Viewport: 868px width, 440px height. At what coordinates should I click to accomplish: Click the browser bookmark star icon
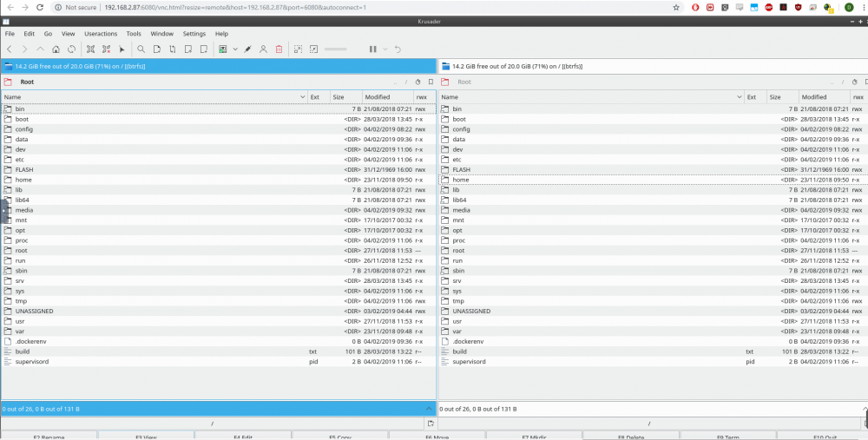(676, 8)
